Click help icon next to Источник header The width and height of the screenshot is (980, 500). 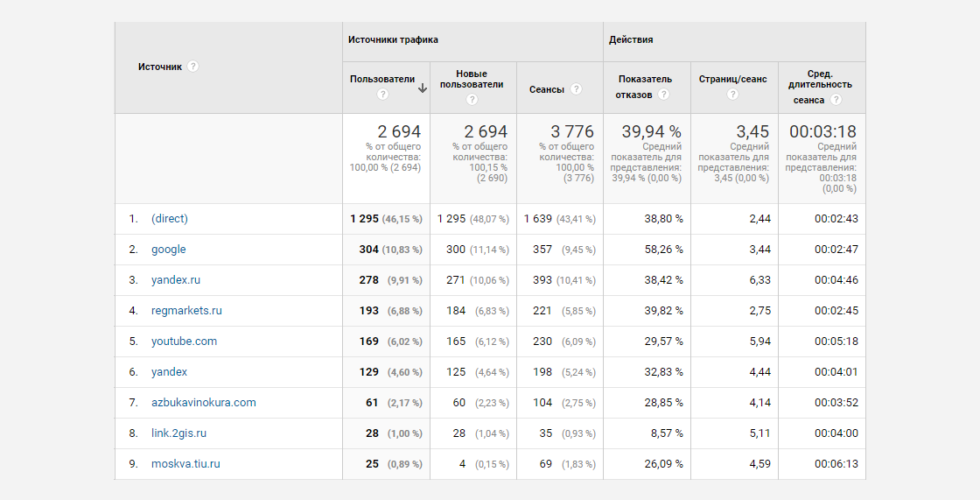[x=193, y=67]
